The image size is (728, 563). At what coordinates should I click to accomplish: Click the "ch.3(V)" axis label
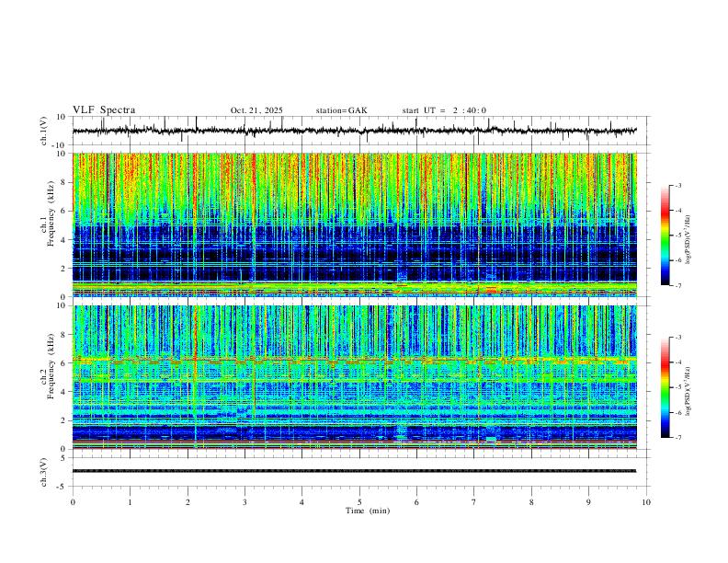point(44,472)
